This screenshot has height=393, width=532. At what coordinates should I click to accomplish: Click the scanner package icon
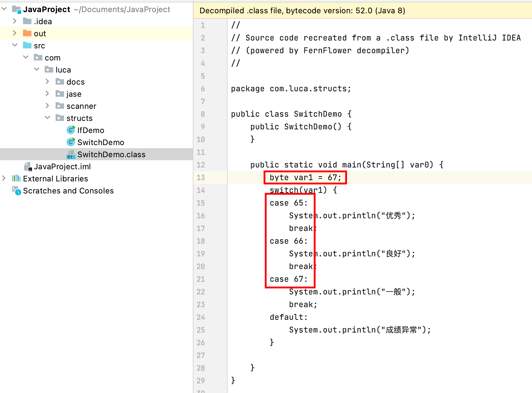coord(60,106)
